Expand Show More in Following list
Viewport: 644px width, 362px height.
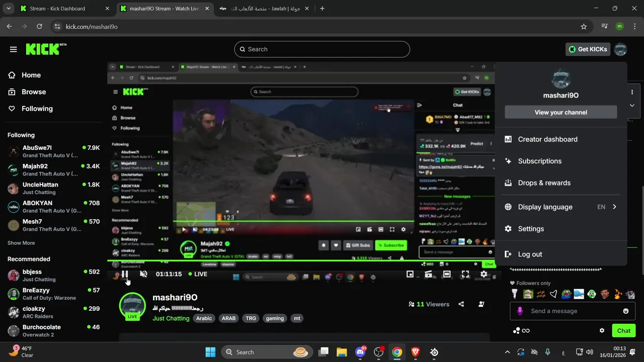click(21, 243)
